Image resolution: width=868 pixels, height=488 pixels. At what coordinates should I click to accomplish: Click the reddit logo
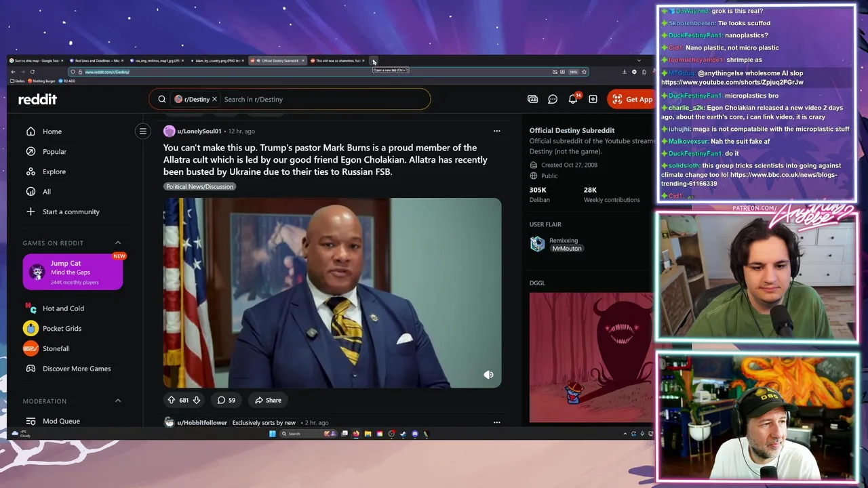click(x=37, y=99)
